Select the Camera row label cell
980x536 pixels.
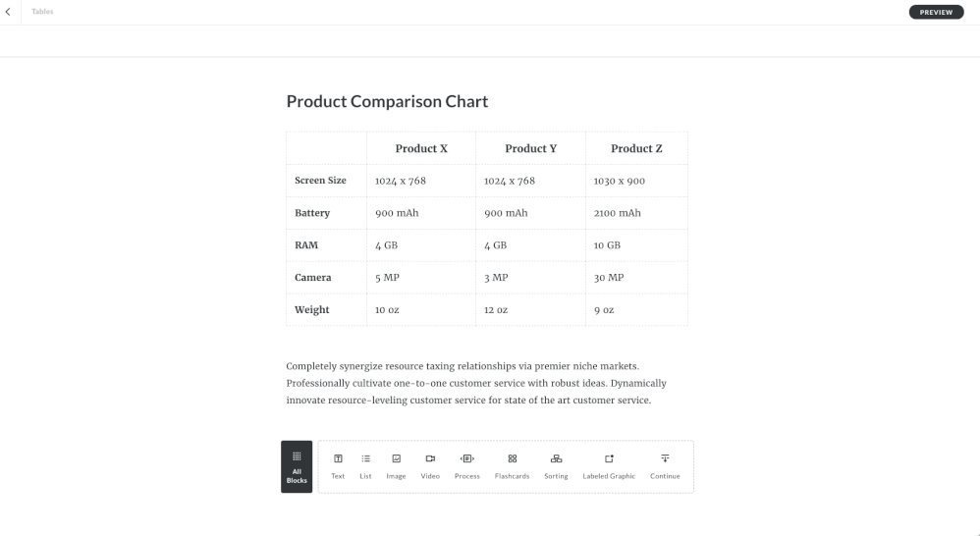tap(313, 278)
